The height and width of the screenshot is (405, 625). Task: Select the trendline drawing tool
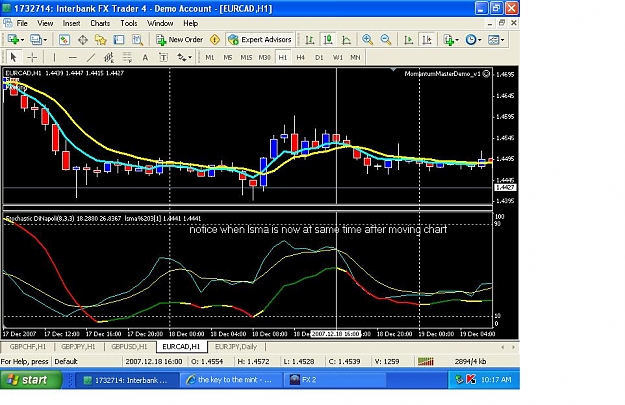click(x=91, y=57)
